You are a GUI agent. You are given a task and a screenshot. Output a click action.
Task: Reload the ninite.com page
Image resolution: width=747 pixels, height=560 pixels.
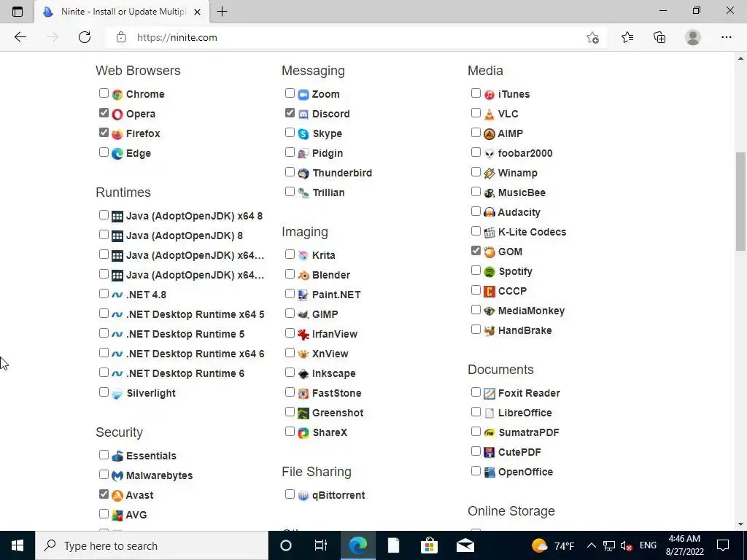[85, 37]
